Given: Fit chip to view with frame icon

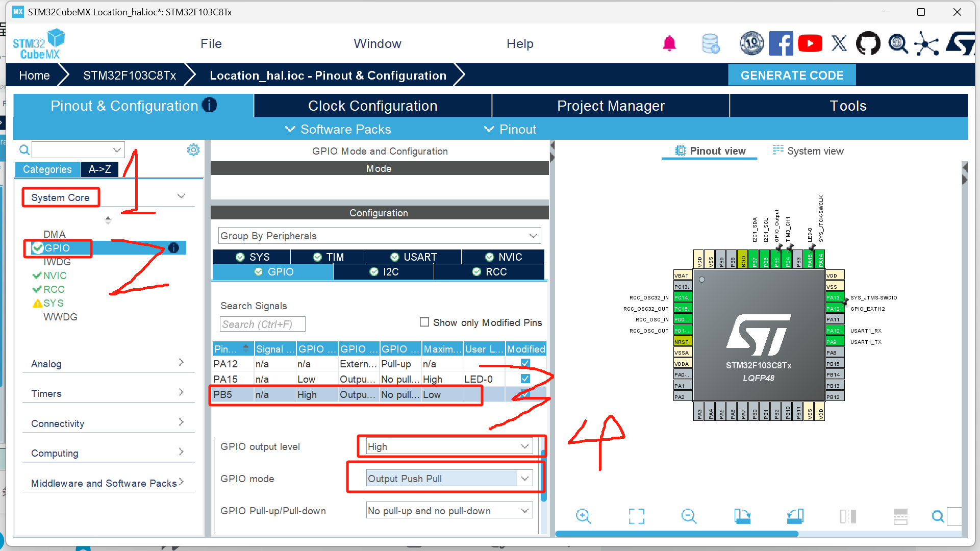Looking at the screenshot, I should click(636, 516).
